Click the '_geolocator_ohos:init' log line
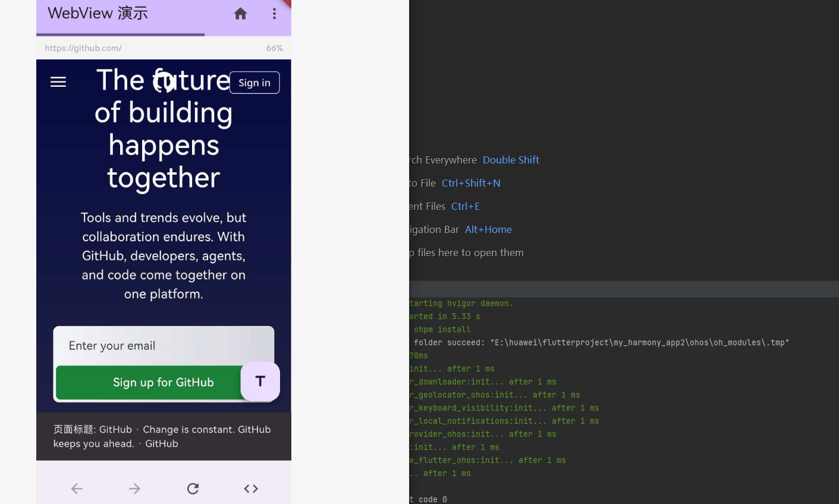839x504 pixels. [495, 395]
